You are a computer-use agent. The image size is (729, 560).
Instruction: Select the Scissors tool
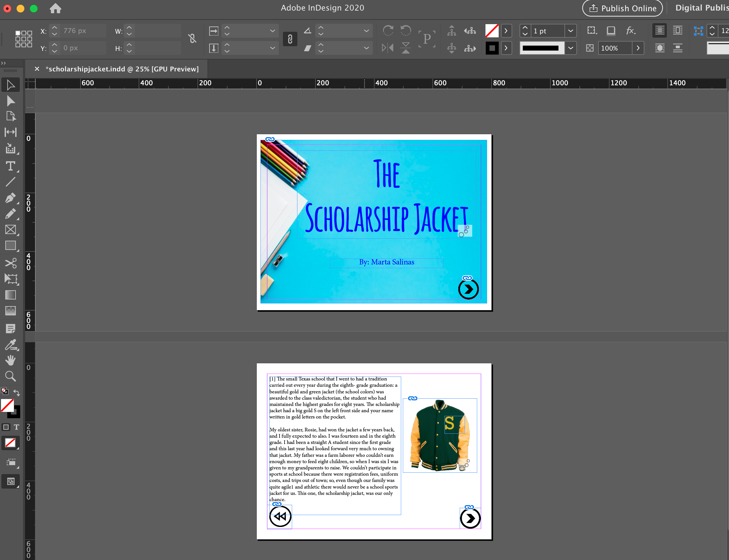coord(10,263)
